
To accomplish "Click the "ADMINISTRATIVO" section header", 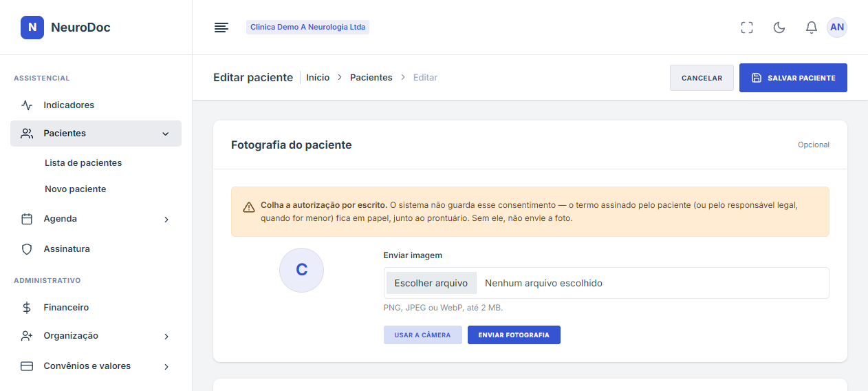I will [x=47, y=281].
